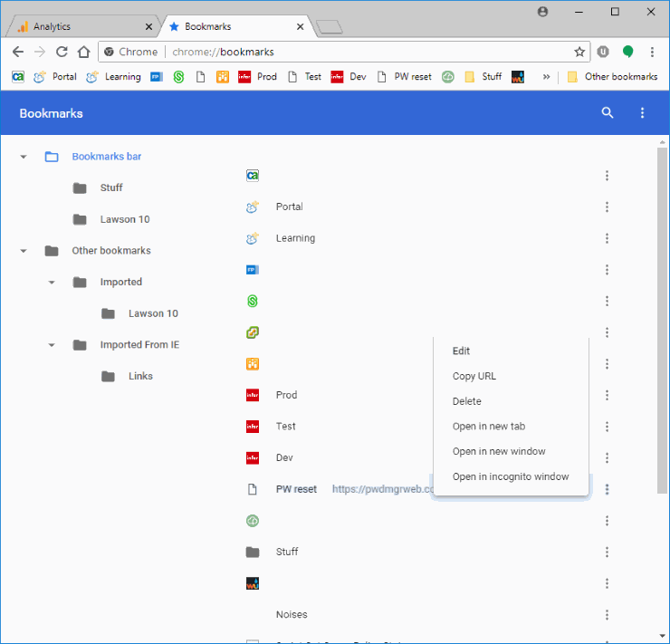Select Lawson 10 folder under Bookmarks bar
Screen dimensions: 670x644
[x=111, y=220]
